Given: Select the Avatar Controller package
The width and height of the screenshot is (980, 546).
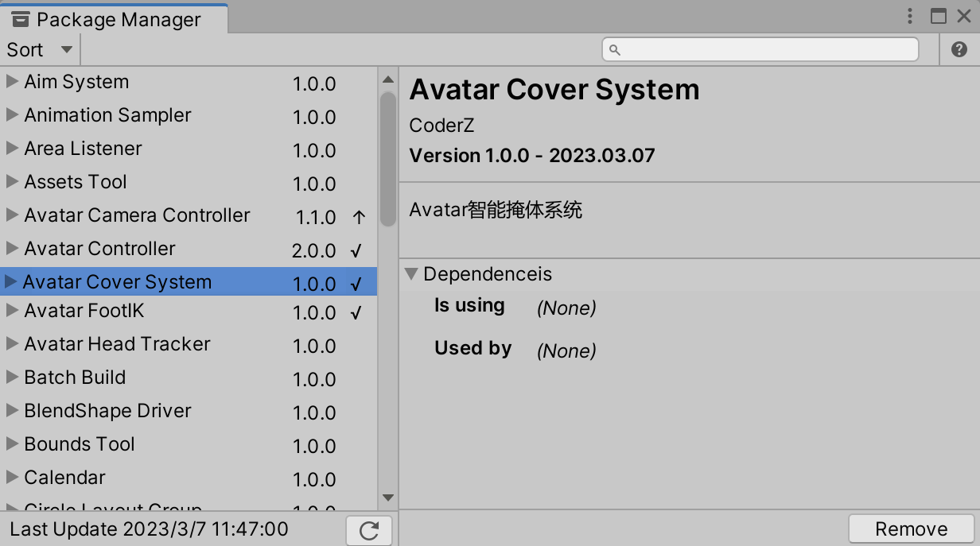Looking at the screenshot, I should pyautogui.click(x=189, y=250).
